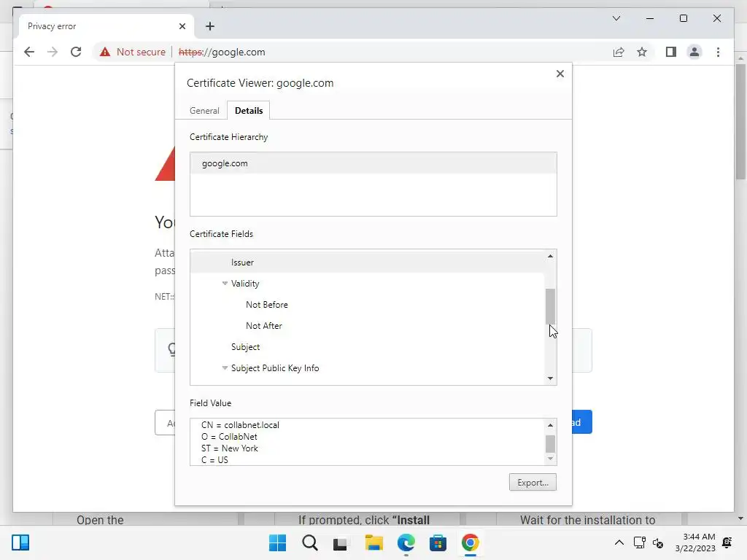Select the Issuer certificate field
The width and height of the screenshot is (747, 560).
tap(367, 262)
